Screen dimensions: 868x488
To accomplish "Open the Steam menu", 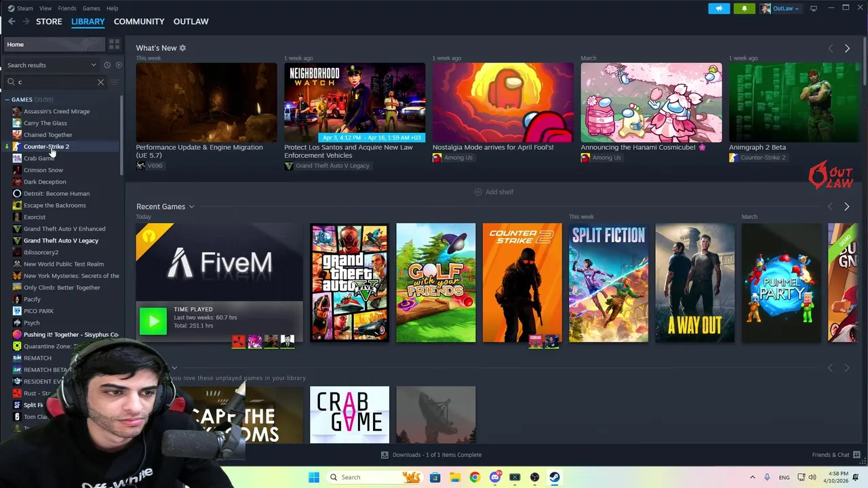I will [x=20, y=8].
